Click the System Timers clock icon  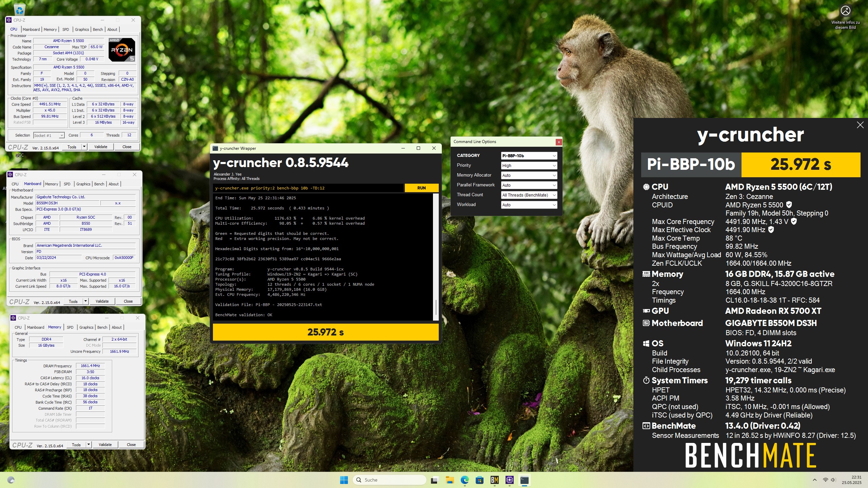pos(646,380)
